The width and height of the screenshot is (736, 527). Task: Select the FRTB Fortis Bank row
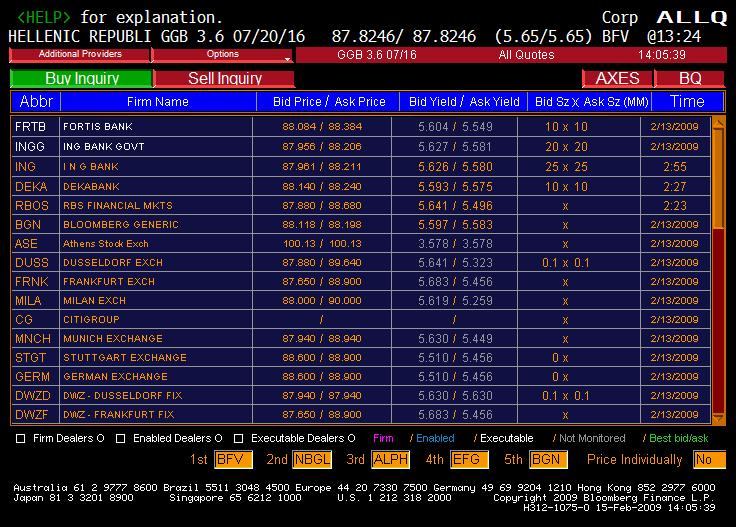coord(361,127)
